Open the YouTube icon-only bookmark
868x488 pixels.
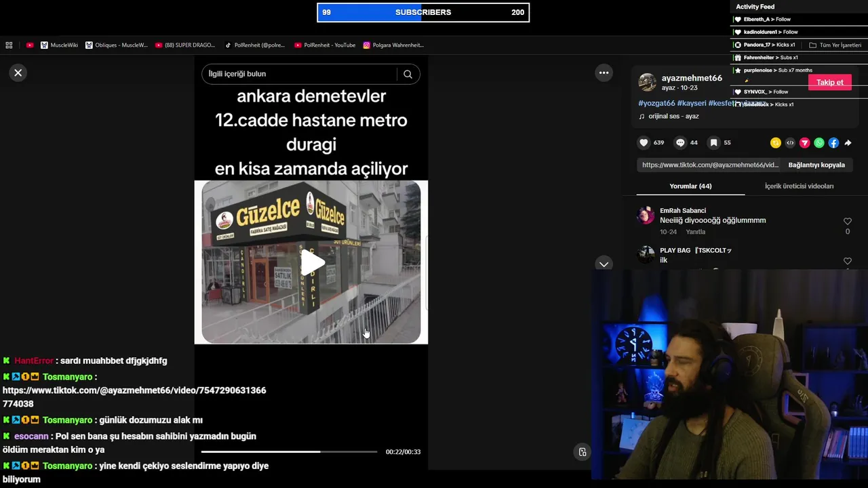tap(30, 45)
